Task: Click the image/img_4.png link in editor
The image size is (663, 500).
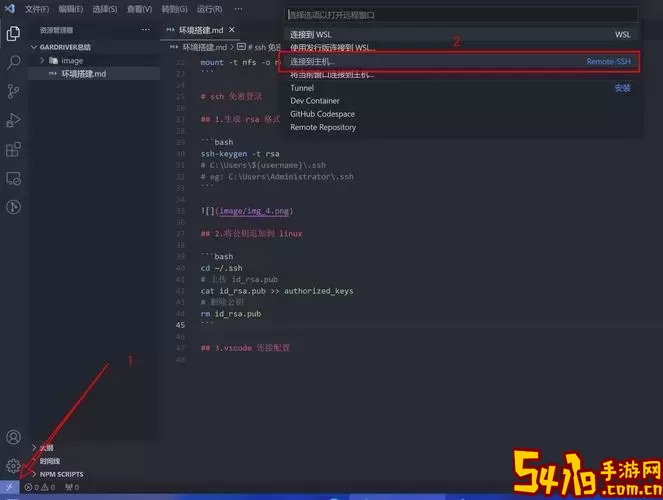Action: tap(254, 211)
